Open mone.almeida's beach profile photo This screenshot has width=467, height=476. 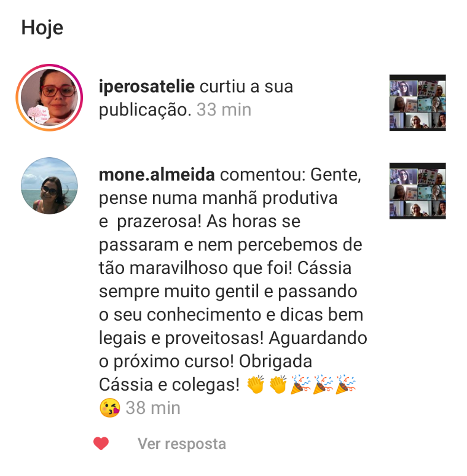pyautogui.click(x=49, y=185)
